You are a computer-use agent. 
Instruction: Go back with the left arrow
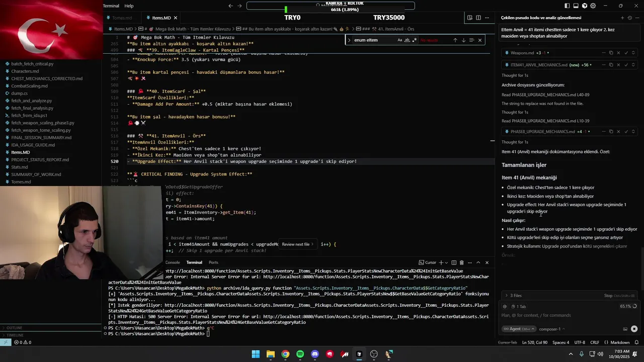tap(230, 6)
